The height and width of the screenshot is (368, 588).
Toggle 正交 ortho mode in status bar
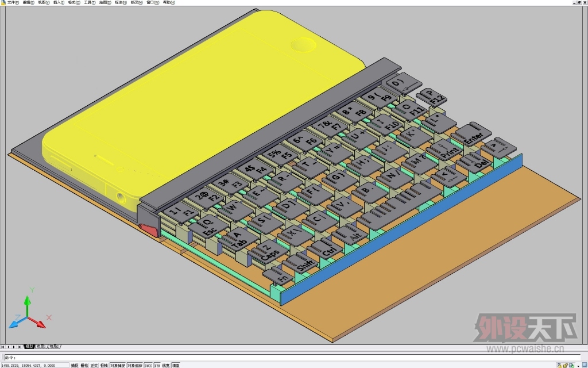click(x=94, y=365)
